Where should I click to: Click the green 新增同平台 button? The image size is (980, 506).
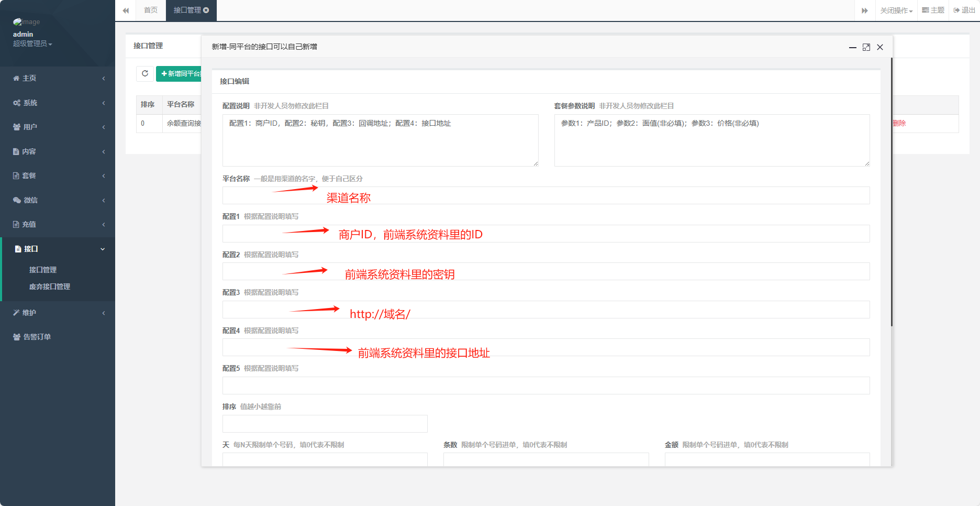point(179,74)
